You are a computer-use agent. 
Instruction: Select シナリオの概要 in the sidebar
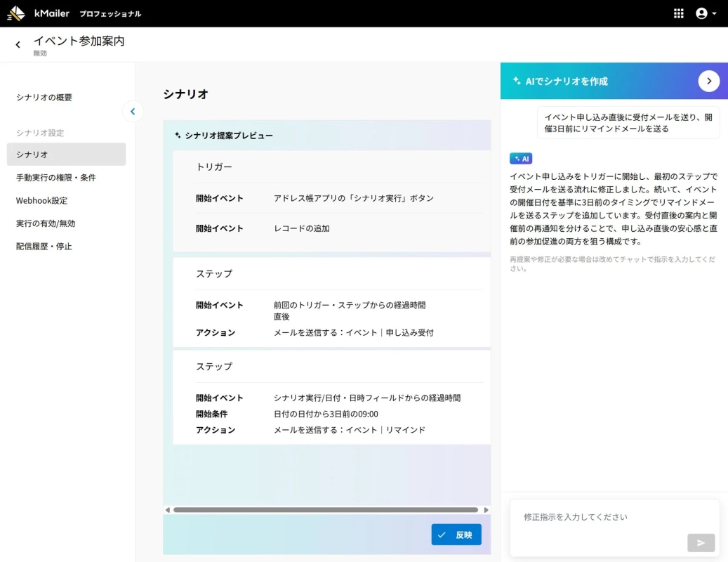click(44, 97)
